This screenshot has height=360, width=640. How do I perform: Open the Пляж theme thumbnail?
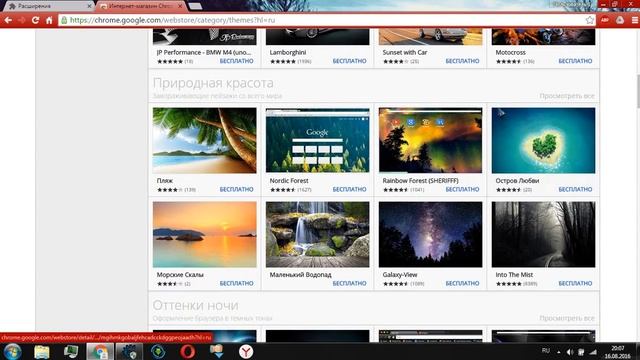pyautogui.click(x=204, y=140)
